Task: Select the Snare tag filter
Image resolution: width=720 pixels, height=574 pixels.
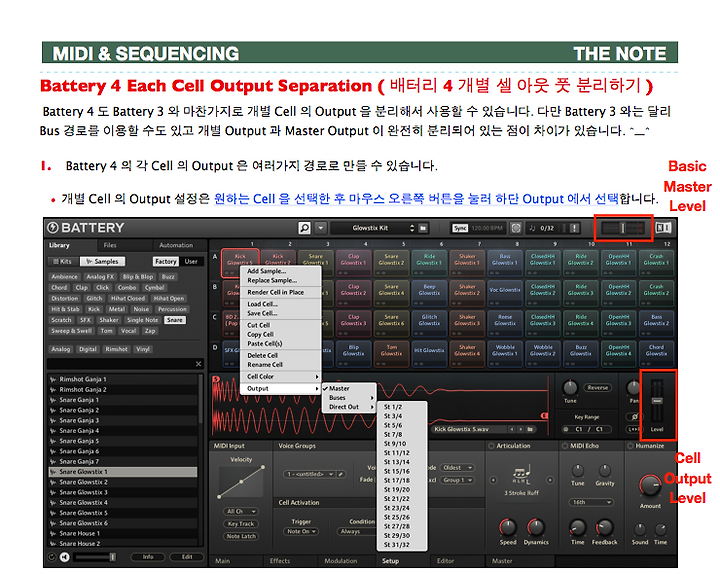Action: (174, 320)
